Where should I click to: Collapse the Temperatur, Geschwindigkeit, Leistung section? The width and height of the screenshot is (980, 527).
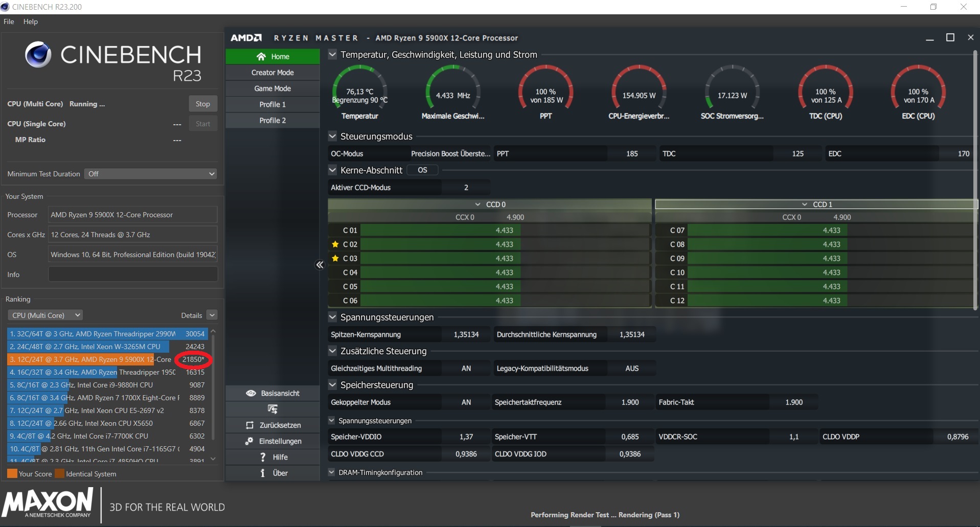[332, 54]
